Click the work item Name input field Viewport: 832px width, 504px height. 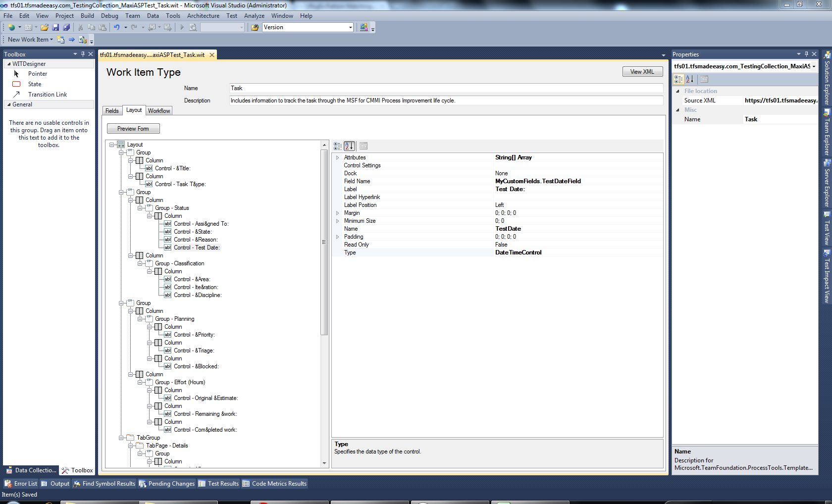446,88
